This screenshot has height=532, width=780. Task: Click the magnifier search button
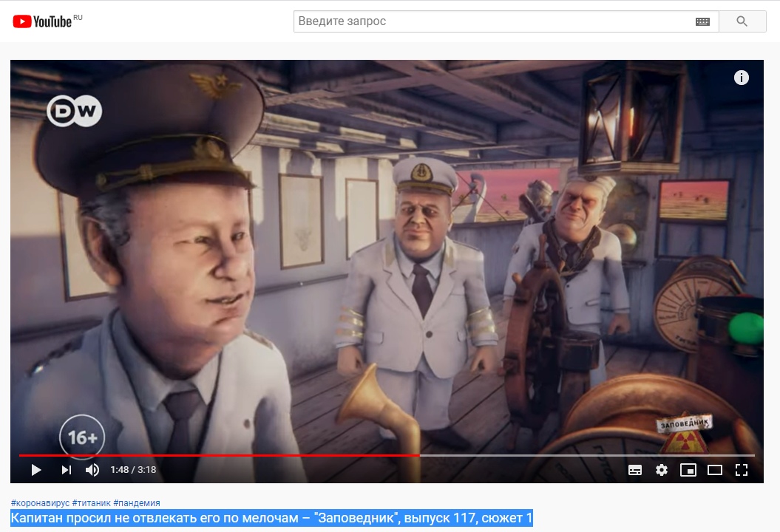pos(742,21)
